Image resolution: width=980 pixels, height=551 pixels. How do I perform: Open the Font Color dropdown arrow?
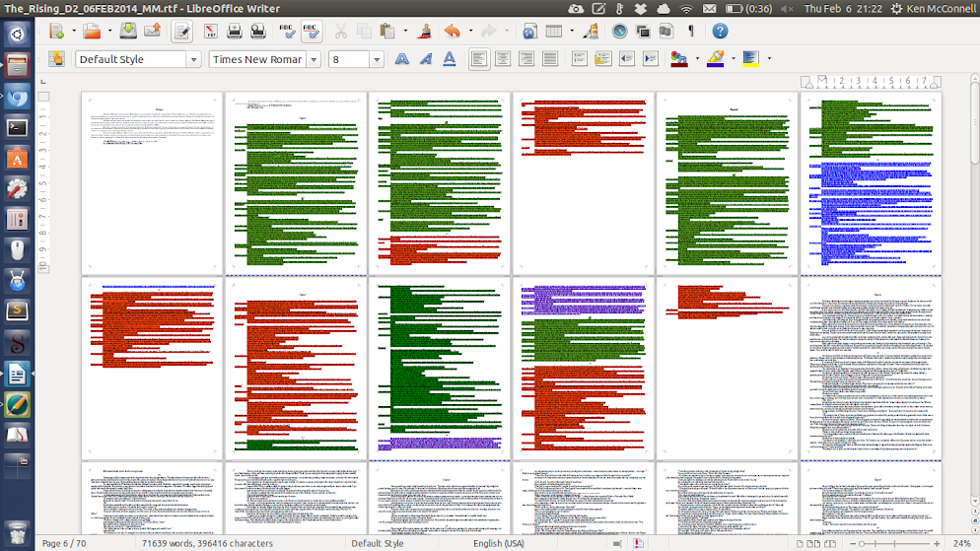tap(697, 59)
